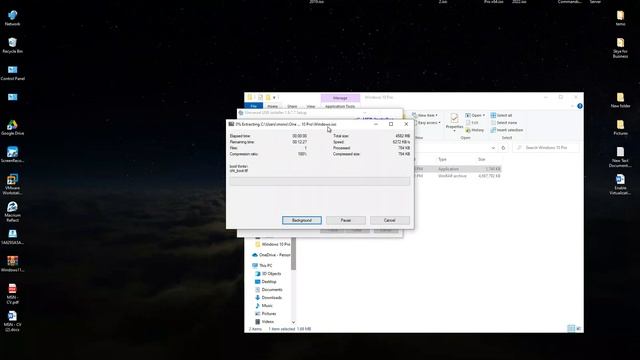Click the blue Help icon in Explorer
640x360 pixels.
tap(580, 106)
